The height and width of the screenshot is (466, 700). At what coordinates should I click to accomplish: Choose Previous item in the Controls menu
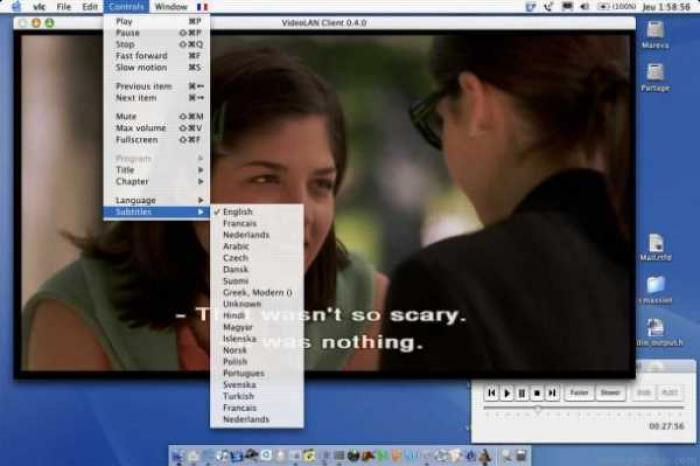pyautogui.click(x=157, y=86)
